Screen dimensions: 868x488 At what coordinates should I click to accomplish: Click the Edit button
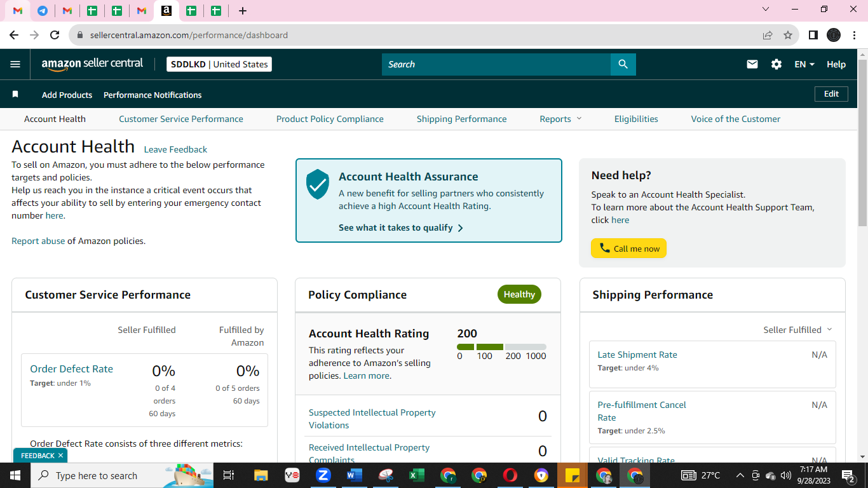831,94
